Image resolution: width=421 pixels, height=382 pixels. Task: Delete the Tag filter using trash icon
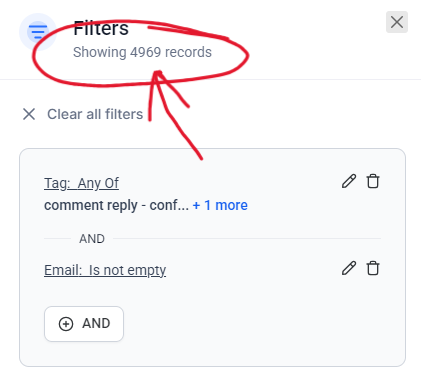click(x=373, y=181)
